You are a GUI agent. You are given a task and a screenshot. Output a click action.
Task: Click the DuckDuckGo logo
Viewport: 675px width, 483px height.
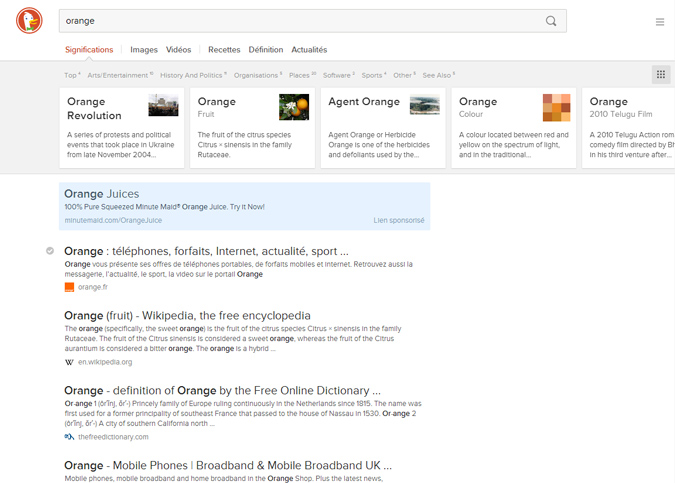(29, 21)
